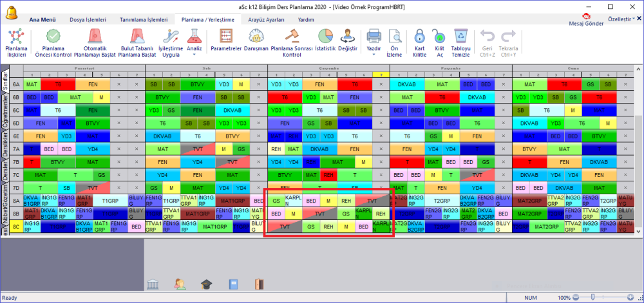Screen dimensions: 644x303
Task: Click the Yazdır printer icon
Action: (374, 37)
